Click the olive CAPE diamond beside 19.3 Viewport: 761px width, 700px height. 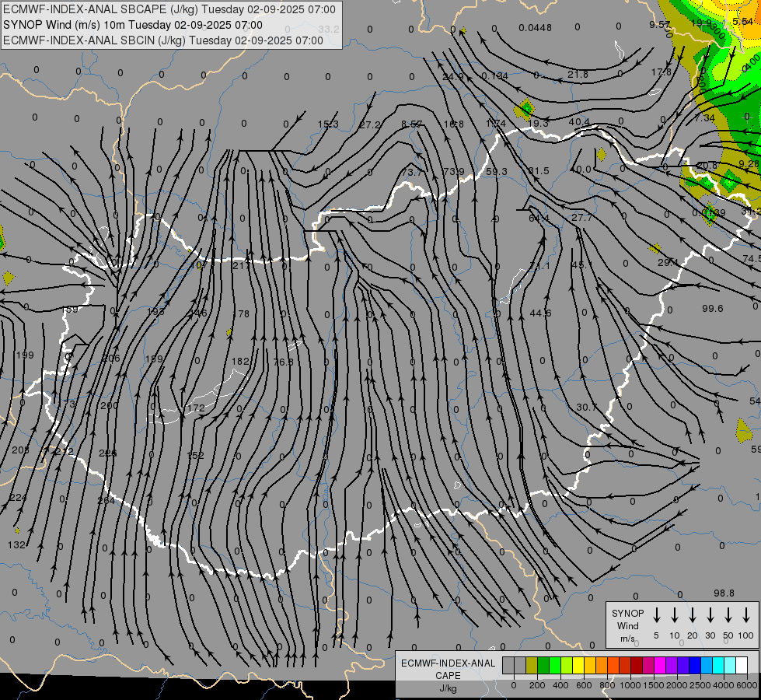click(524, 110)
